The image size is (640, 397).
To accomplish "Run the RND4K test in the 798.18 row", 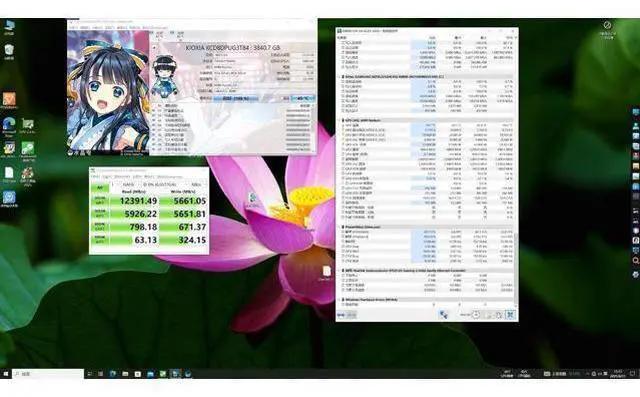I will (x=100, y=226).
